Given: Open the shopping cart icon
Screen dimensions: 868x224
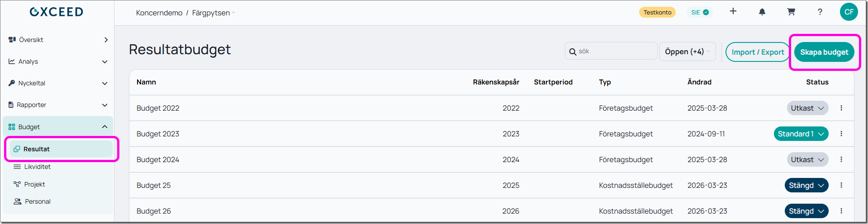Looking at the screenshot, I should coord(791,12).
